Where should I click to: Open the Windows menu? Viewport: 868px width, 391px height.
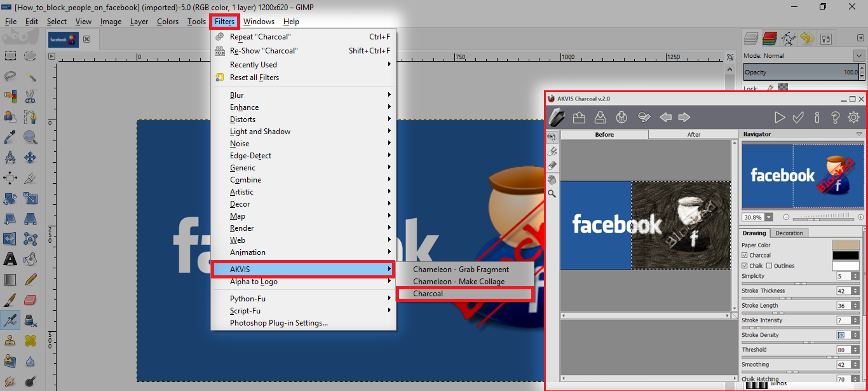[x=259, y=22]
